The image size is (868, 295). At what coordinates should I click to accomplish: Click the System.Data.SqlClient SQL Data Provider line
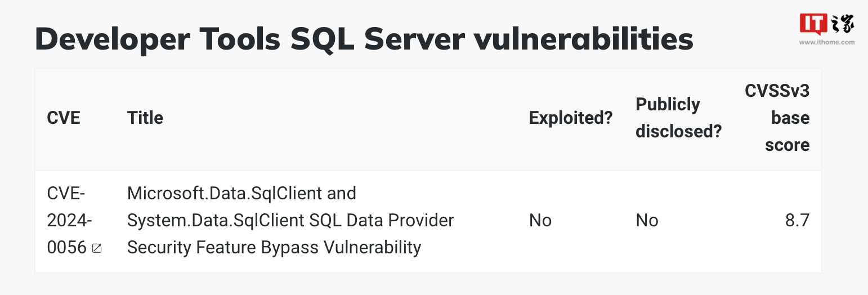pyautogui.click(x=290, y=220)
